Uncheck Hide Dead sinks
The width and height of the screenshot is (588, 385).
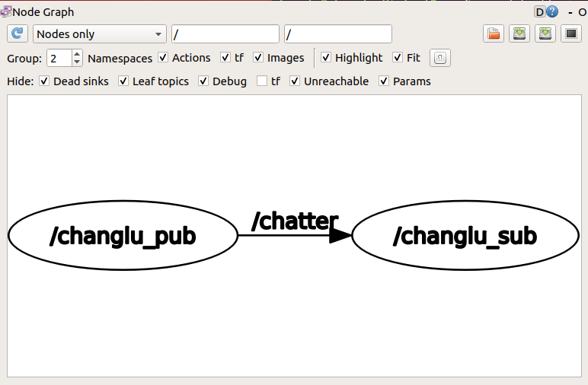click(44, 81)
